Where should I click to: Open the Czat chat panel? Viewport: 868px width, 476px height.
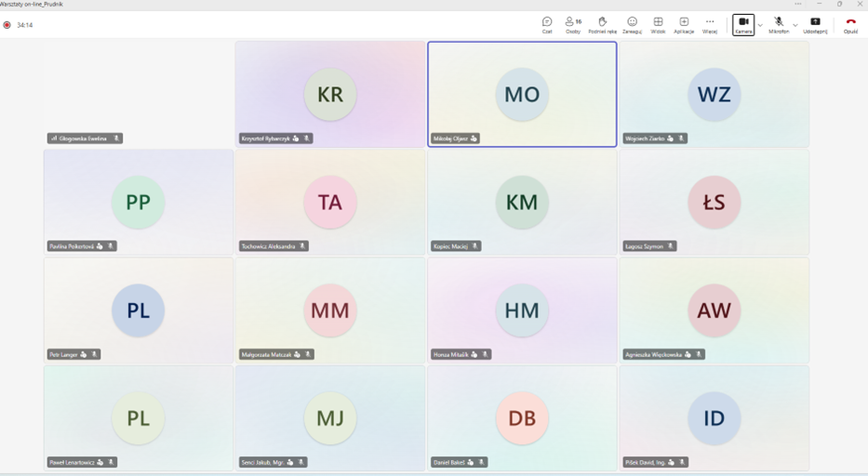[x=547, y=24]
